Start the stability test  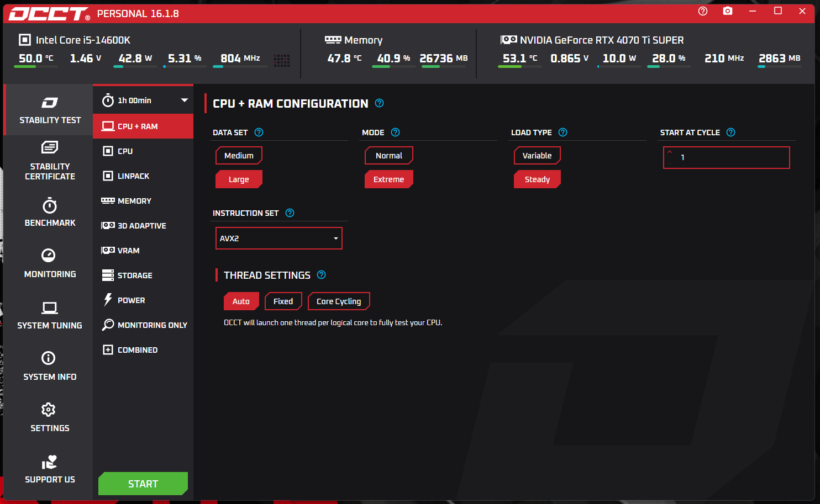click(143, 484)
